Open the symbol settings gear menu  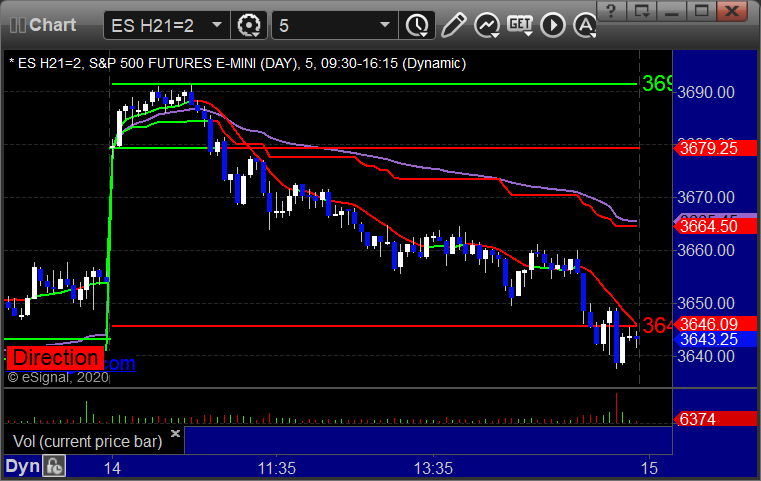tap(249, 25)
